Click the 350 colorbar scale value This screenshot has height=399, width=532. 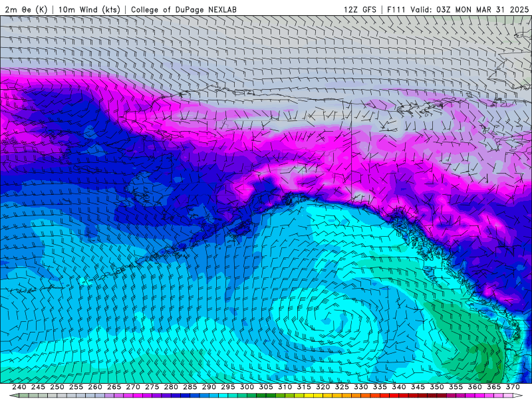[437, 387]
